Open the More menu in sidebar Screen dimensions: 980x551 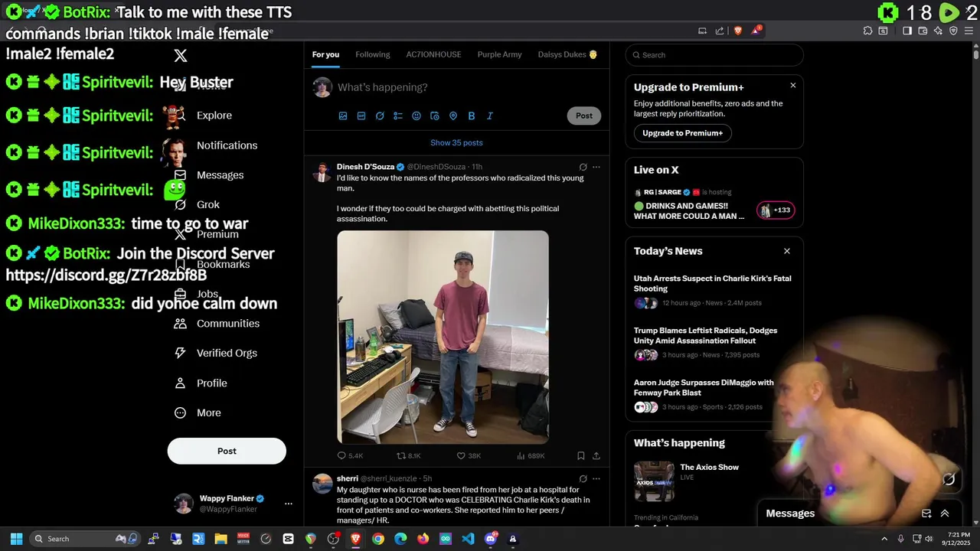click(x=198, y=412)
